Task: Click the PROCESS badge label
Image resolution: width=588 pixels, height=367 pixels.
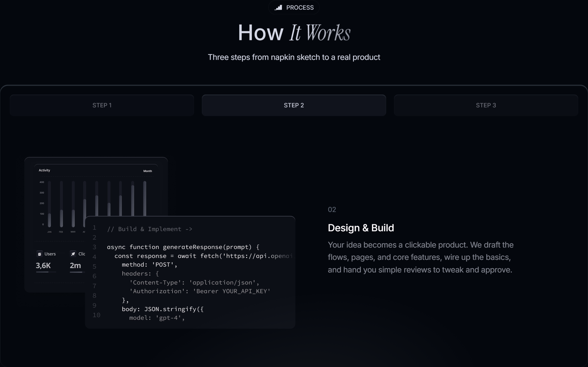Action: pyautogui.click(x=300, y=8)
